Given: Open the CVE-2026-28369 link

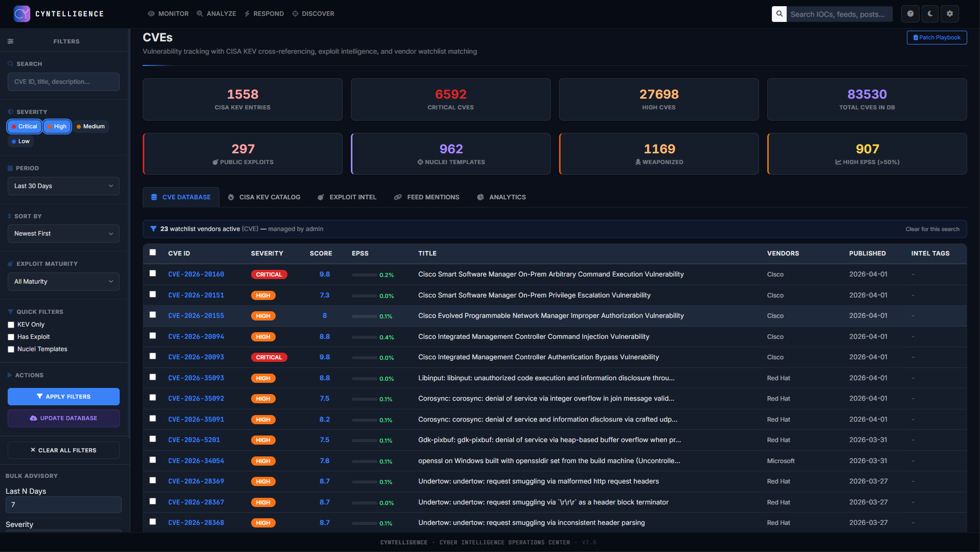Looking at the screenshot, I should coord(196,481).
